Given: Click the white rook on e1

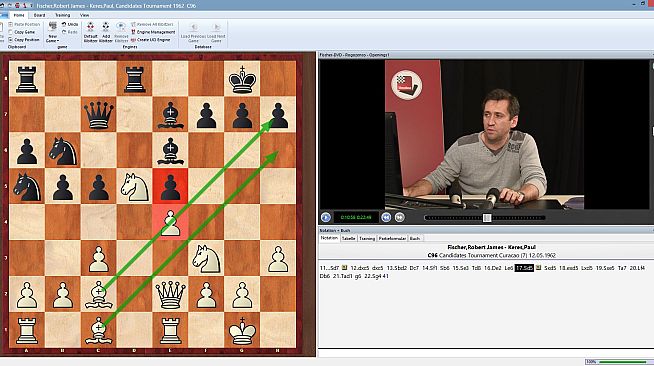Looking at the screenshot, I should pos(171,330).
